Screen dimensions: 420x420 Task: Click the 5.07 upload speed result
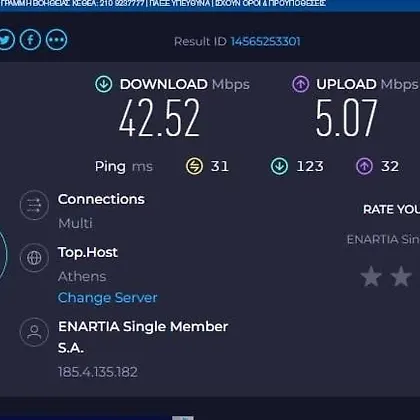click(347, 118)
